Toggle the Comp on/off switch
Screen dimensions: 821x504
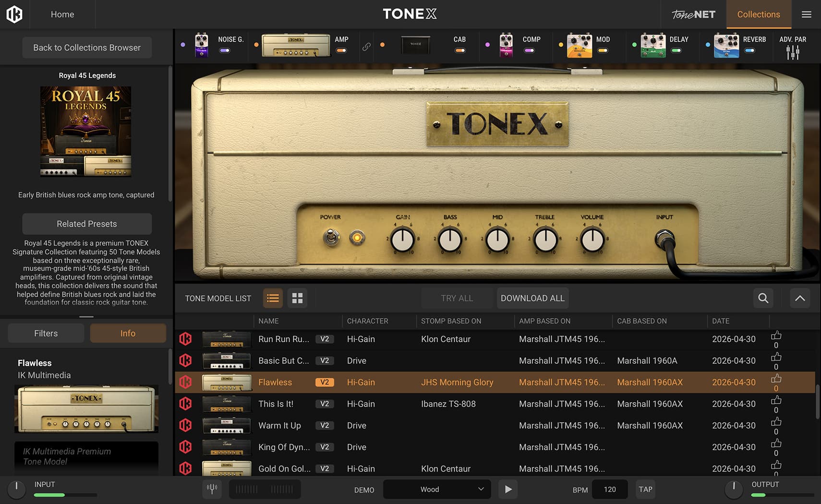pos(529,50)
